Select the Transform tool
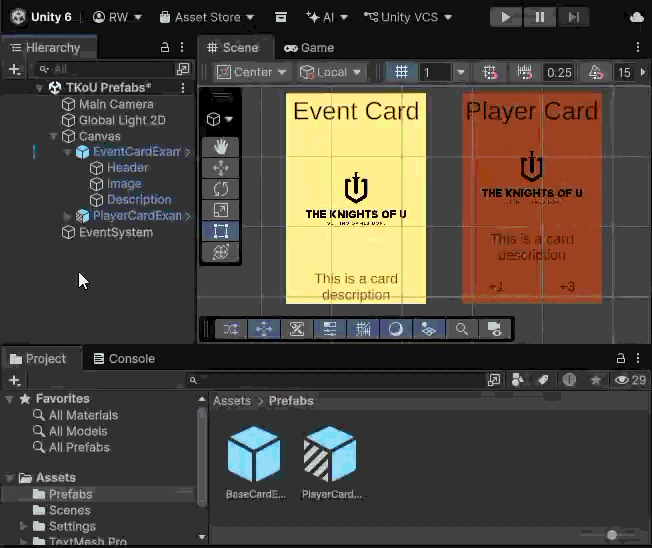 220,252
